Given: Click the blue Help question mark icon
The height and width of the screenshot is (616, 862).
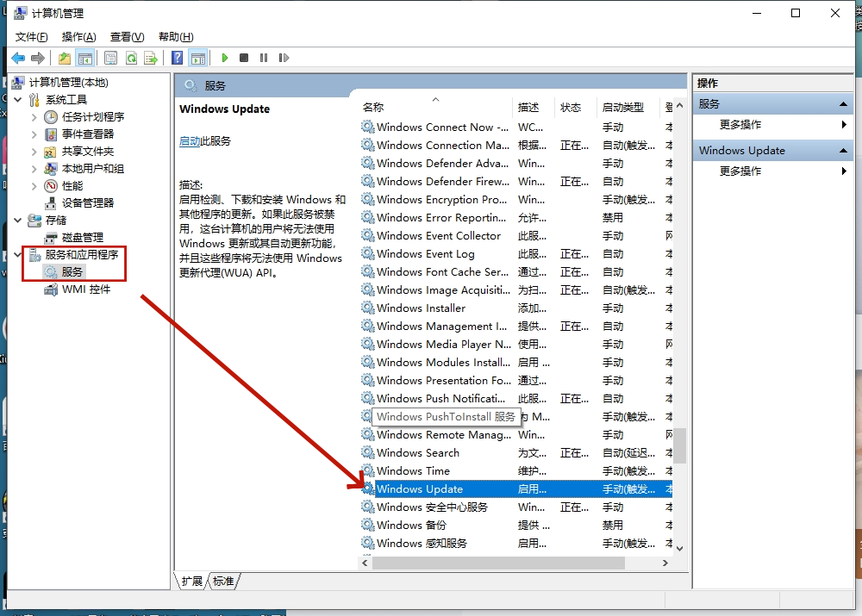Looking at the screenshot, I should [177, 58].
